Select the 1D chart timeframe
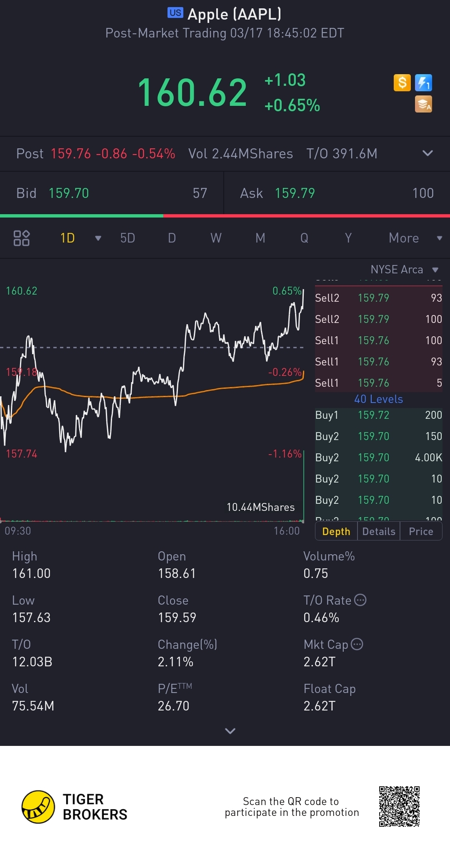The height and width of the screenshot is (868, 450). click(67, 238)
